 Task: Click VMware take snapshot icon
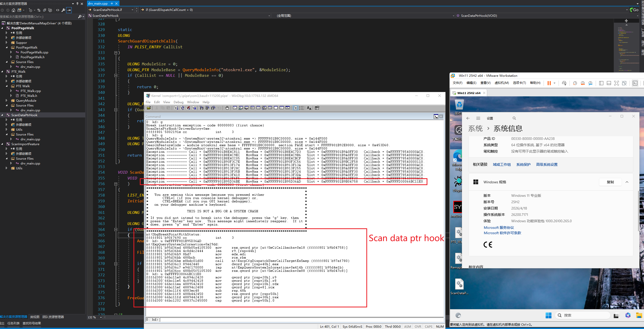[x=575, y=83]
